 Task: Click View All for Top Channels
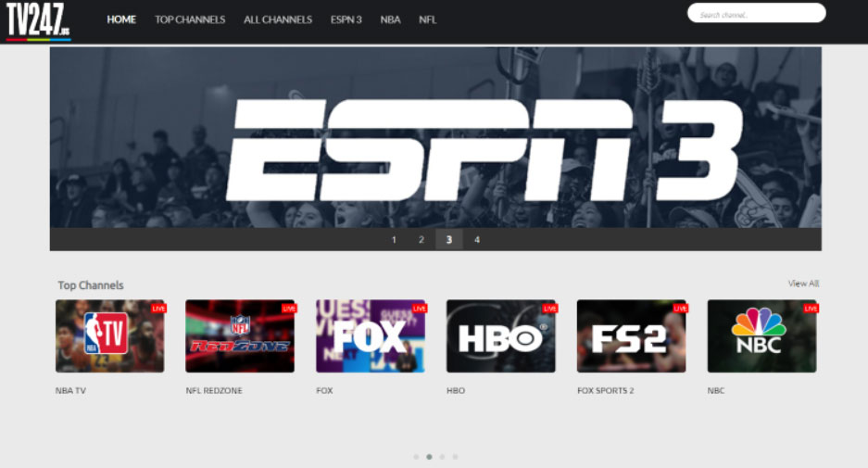(803, 284)
